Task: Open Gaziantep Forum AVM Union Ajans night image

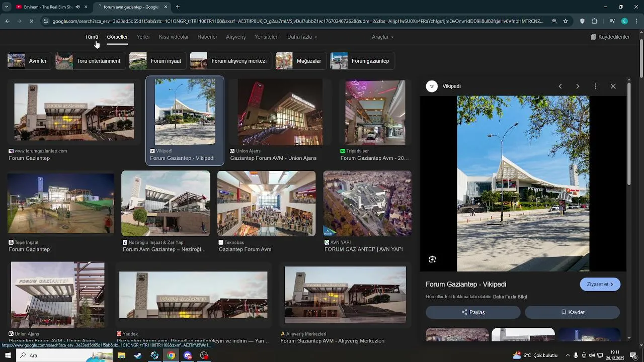Action: [x=280, y=112]
